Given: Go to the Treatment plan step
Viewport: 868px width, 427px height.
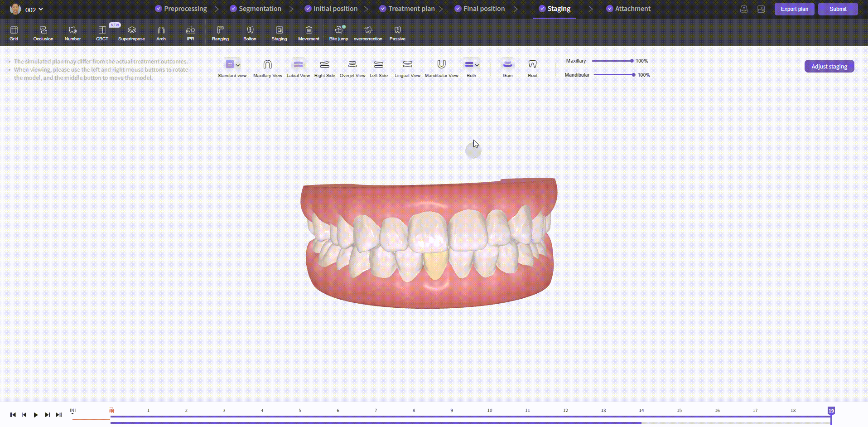Looking at the screenshot, I should [x=407, y=9].
